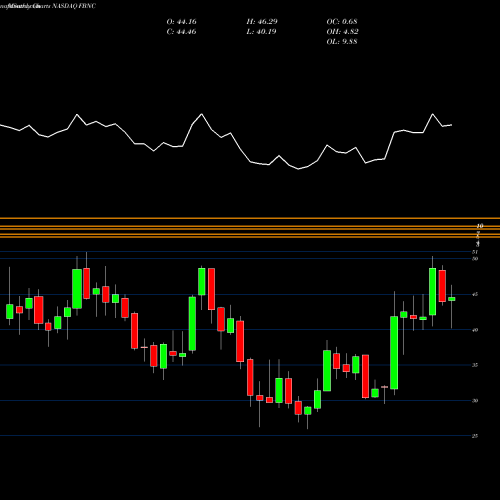This screenshot has width=500, height=500.
Task: Click the 45 price axis label
Action: click(475, 294)
